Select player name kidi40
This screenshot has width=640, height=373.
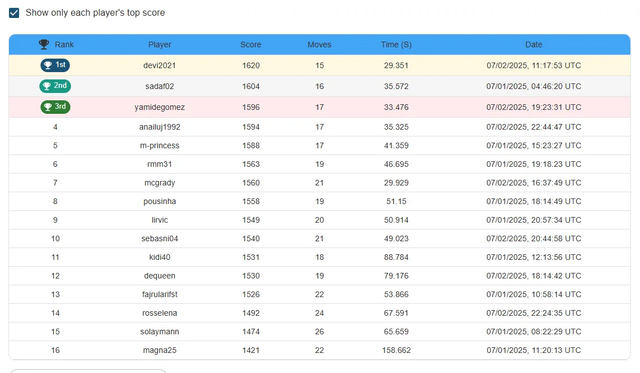[x=160, y=257]
